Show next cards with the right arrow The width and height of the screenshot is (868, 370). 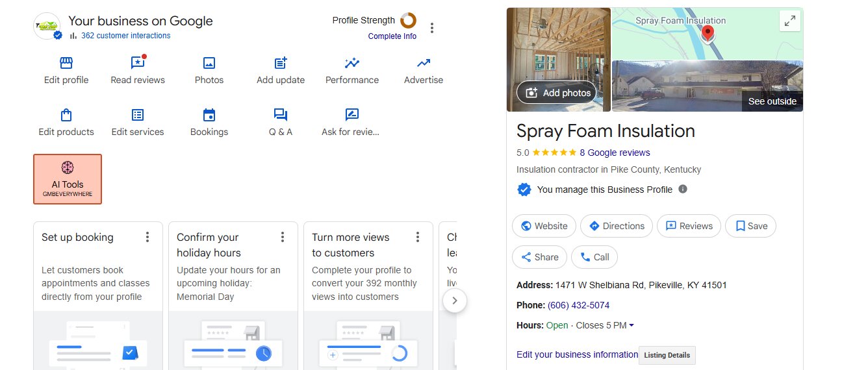point(455,301)
